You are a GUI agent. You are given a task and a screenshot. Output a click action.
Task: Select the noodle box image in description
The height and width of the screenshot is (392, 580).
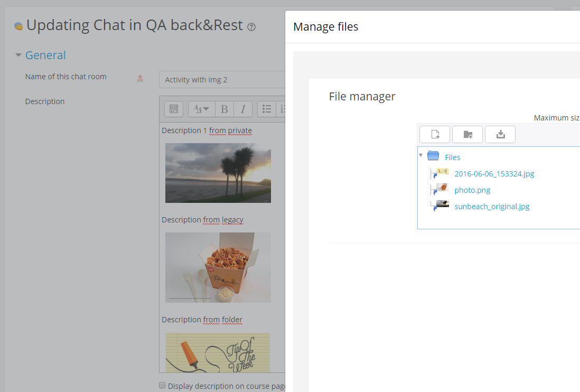[218, 267]
